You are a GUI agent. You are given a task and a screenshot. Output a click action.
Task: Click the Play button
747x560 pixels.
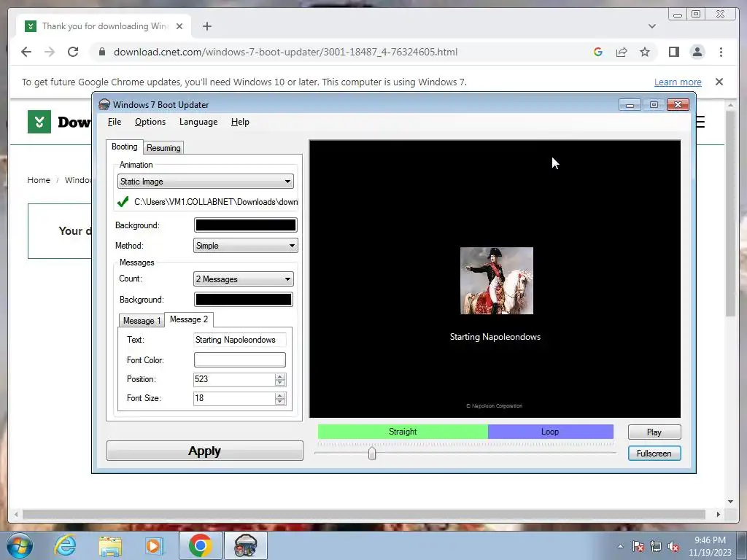pos(654,432)
